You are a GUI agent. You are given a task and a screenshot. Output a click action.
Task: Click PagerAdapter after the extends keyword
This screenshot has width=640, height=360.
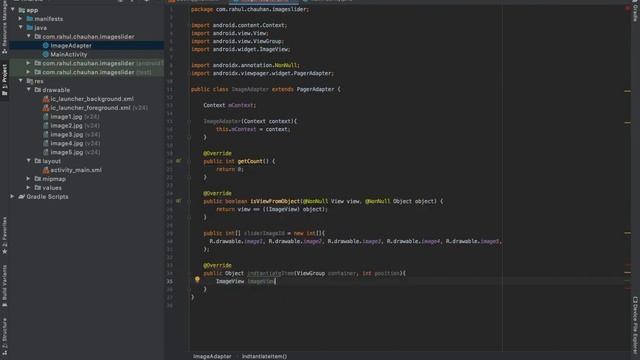[x=316, y=89]
